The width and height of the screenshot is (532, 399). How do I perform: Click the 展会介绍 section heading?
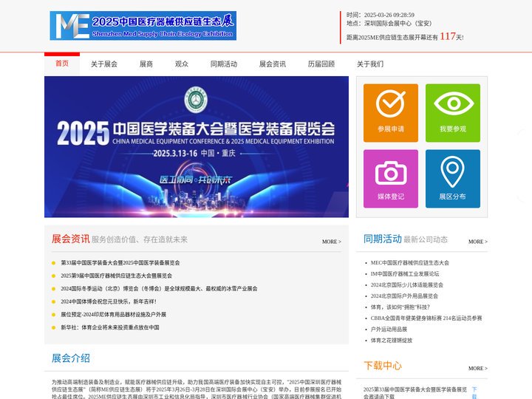pos(71,358)
